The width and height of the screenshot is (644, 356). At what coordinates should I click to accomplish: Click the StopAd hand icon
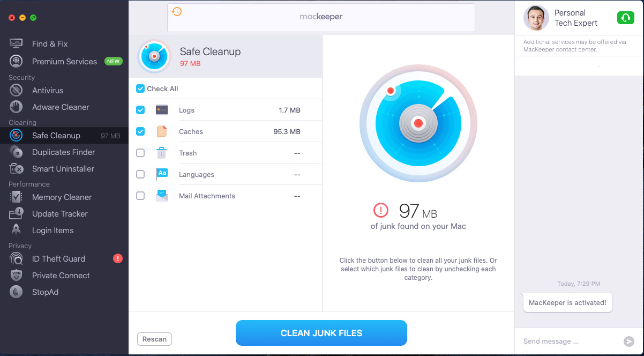16,292
